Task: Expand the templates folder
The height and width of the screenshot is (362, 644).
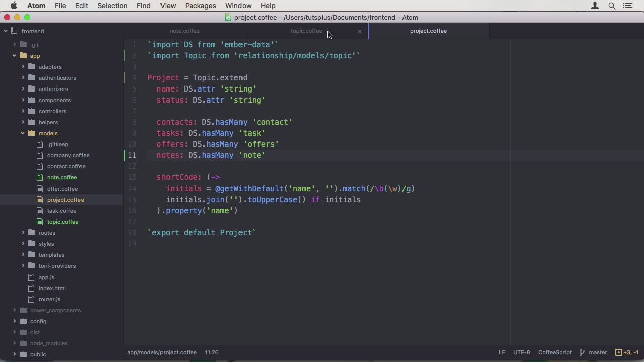Action: point(23,255)
